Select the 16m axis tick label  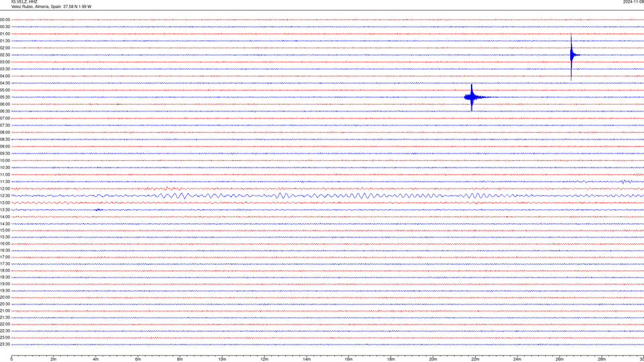pyautogui.click(x=349, y=359)
